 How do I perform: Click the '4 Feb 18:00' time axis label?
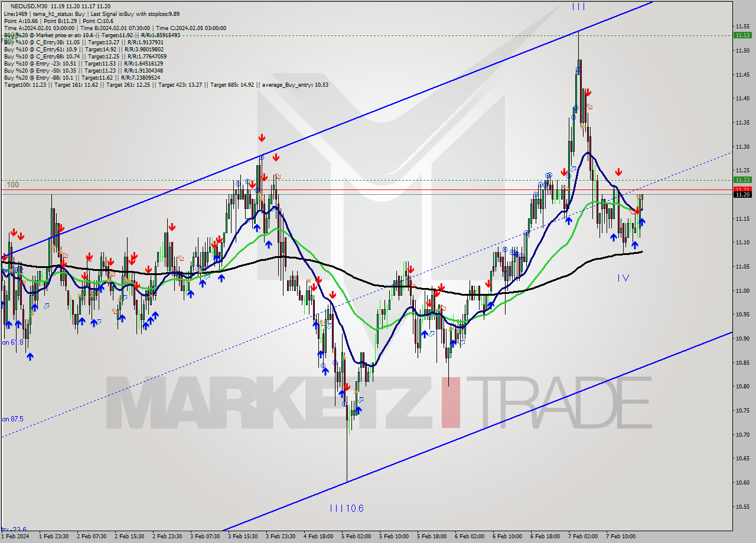(x=318, y=537)
